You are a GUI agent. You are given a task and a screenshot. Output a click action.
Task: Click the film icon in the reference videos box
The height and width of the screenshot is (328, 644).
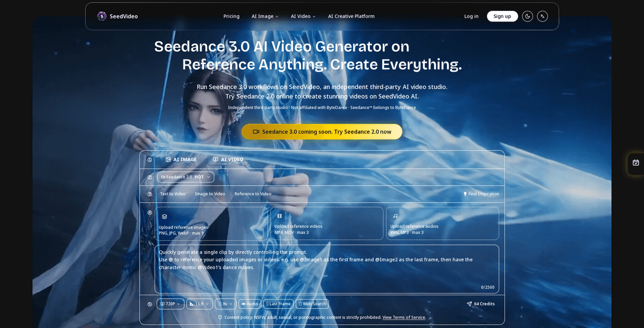coord(279,216)
